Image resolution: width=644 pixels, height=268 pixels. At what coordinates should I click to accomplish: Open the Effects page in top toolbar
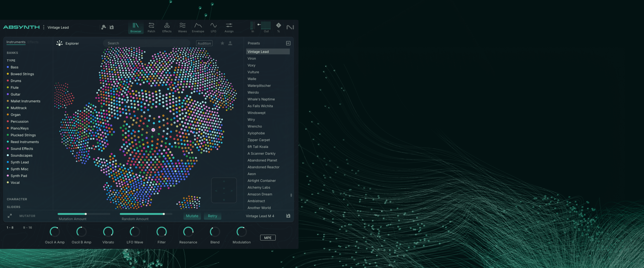click(x=167, y=27)
